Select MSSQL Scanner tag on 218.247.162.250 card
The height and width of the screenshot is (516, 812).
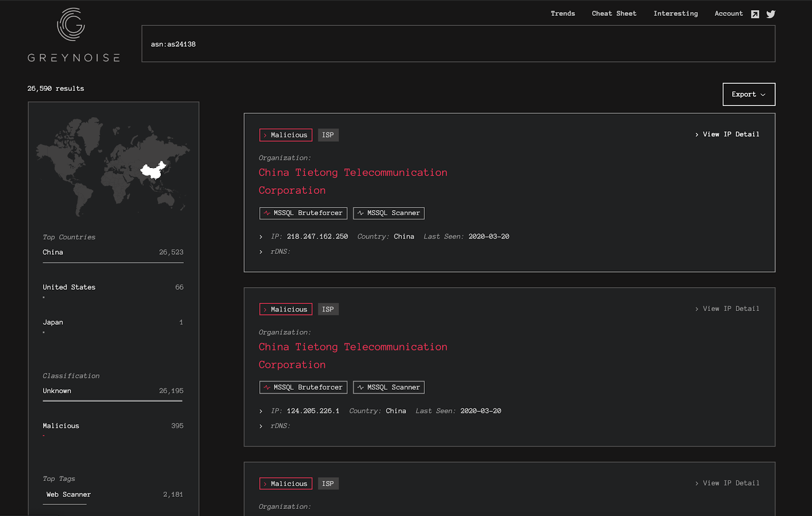coord(389,213)
